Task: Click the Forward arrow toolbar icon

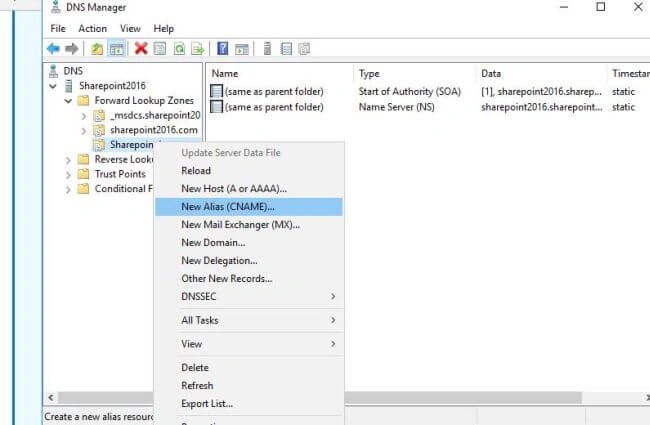Action: 72,49
